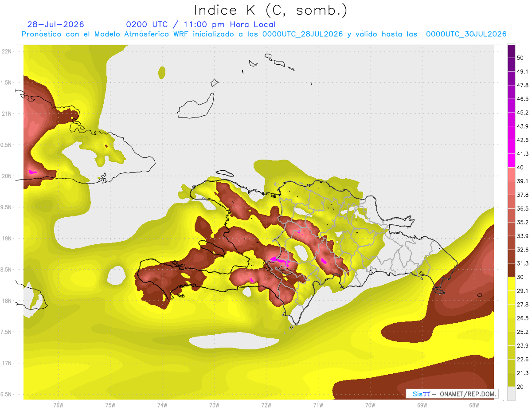Click the "75W" longitude axis label
This screenshot has height=411, width=532.
coord(110,405)
